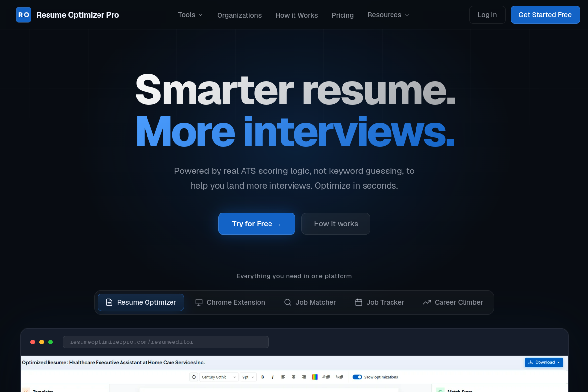Image resolution: width=588 pixels, height=392 pixels.
Task: Open the Organizations page
Action: (239, 15)
